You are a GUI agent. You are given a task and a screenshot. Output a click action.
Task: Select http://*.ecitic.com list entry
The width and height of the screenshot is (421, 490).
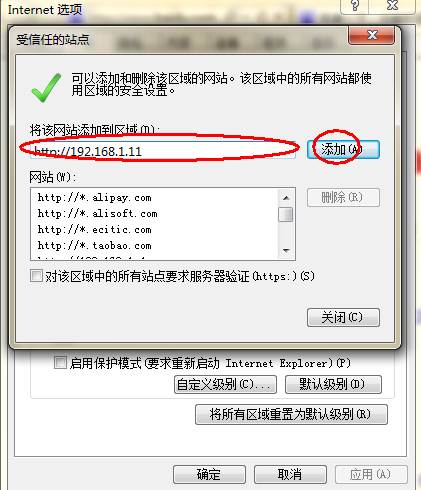click(94, 229)
